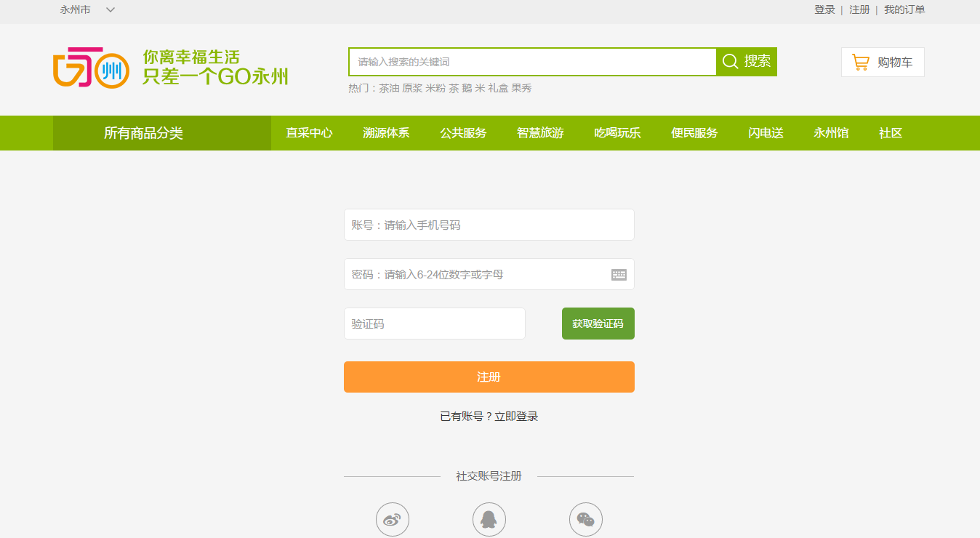Image resolution: width=980 pixels, height=538 pixels.
Task: Click the Weibo social registration icon
Action: click(393, 520)
